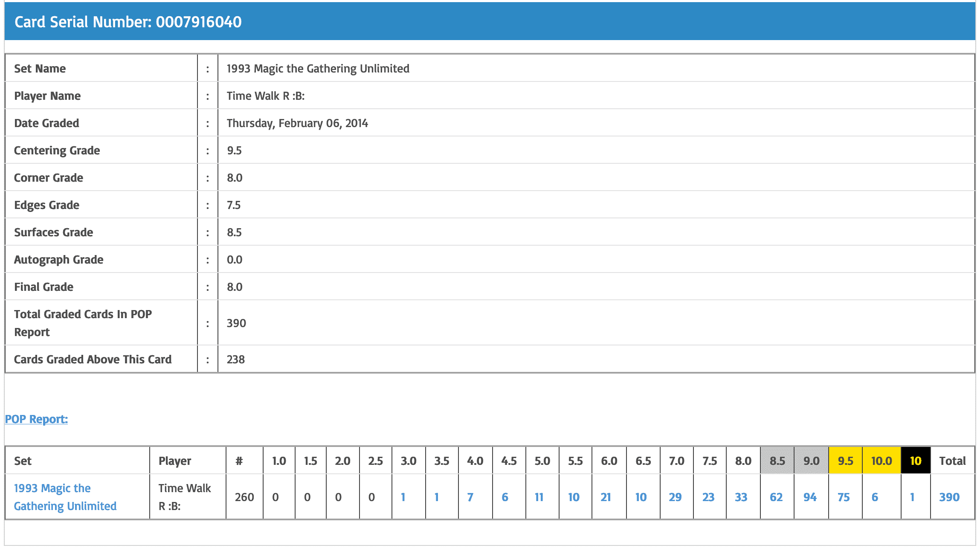
Task: Click the Centering Grade label
Action: (x=57, y=151)
